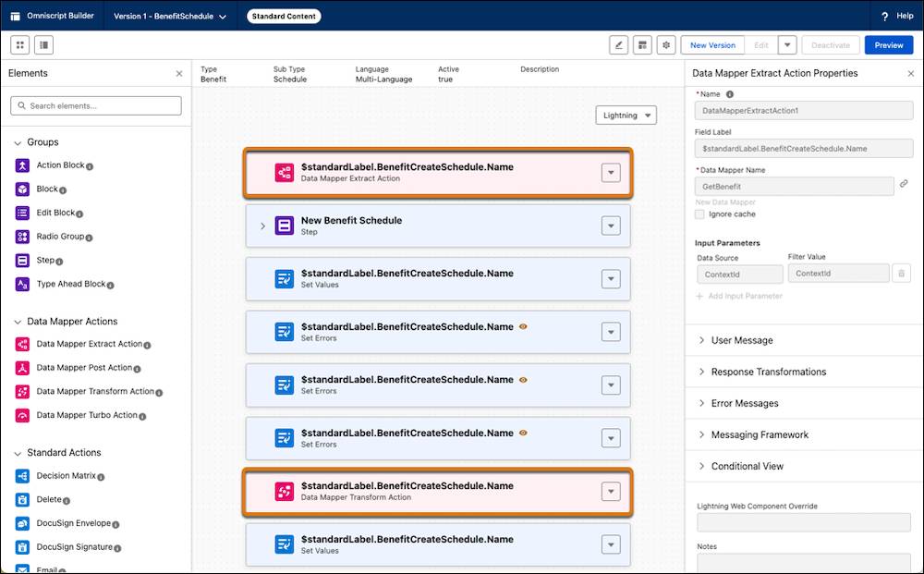924x574 pixels.
Task: Open the Lightning theme dropdown
Action: coord(626,116)
